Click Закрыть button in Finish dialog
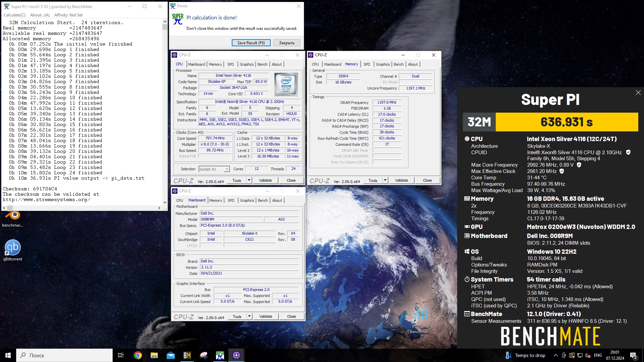Viewport: 644px width, 362px height. (x=287, y=43)
